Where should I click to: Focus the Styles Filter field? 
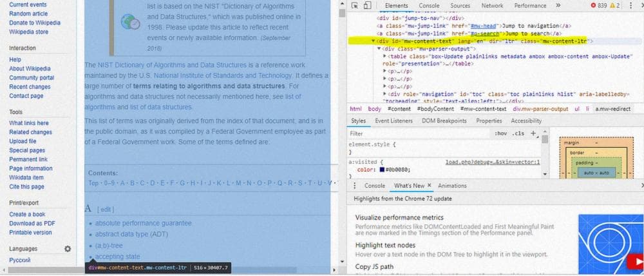[419, 133]
